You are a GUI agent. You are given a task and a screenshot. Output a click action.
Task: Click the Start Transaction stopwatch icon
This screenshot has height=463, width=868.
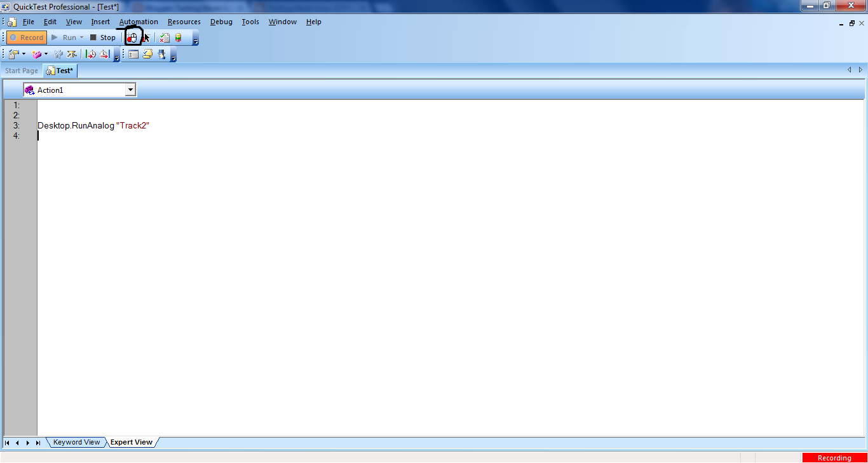coord(91,55)
